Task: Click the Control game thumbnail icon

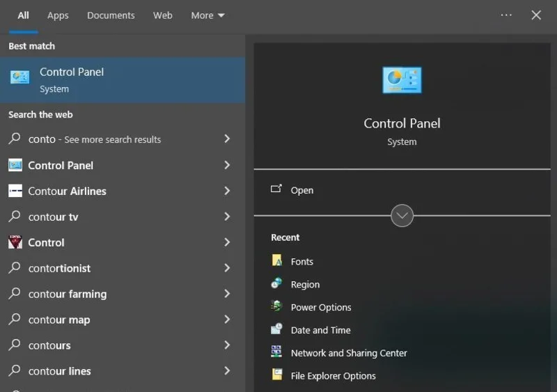Action: click(x=15, y=242)
